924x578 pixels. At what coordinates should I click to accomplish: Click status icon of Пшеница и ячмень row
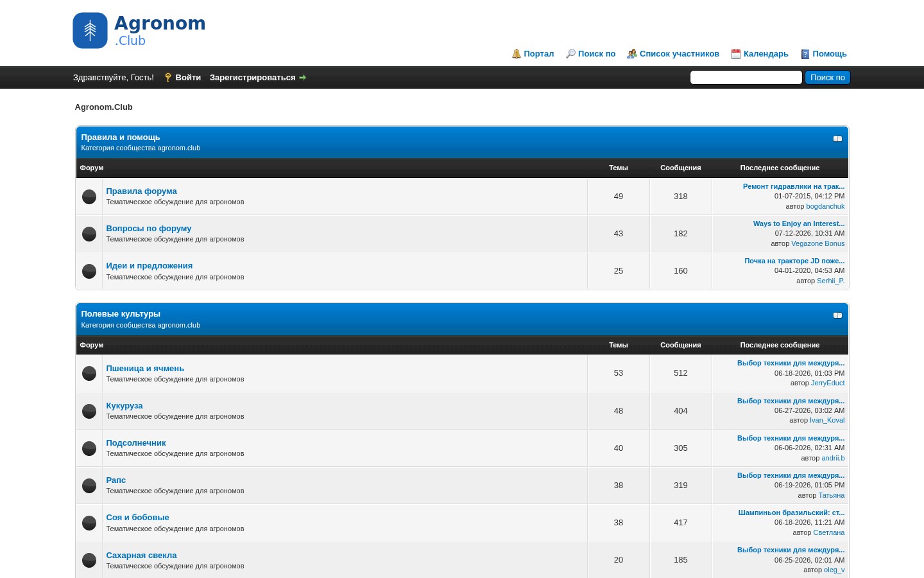coord(89,373)
